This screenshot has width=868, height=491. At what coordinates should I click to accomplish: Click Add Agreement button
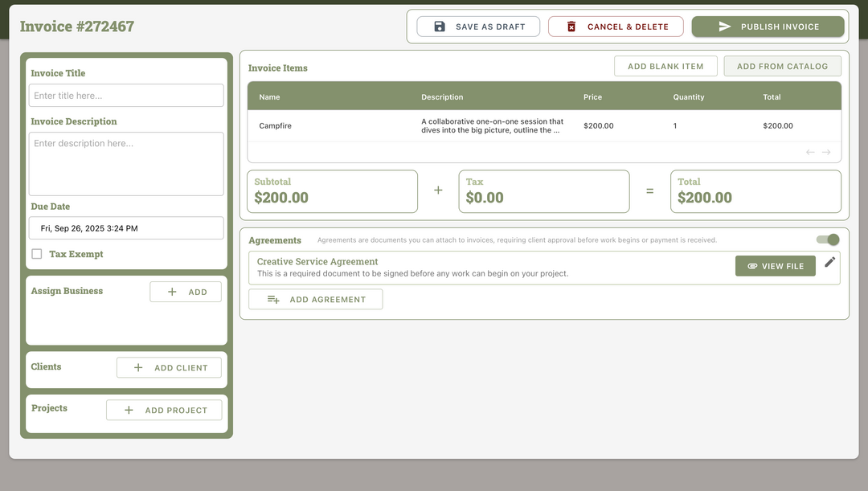315,300
